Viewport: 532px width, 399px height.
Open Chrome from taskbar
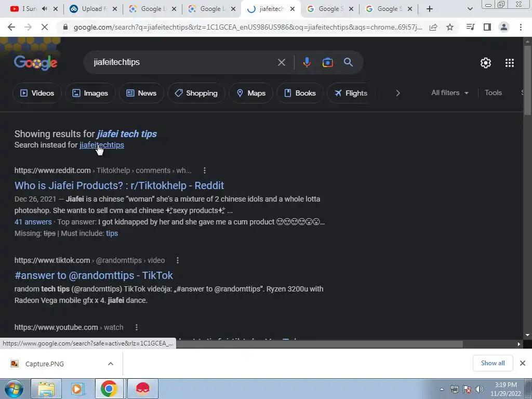109,389
